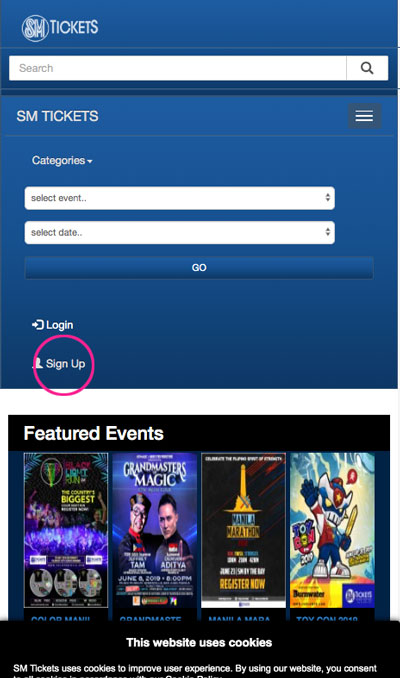Open the select date dropdown
The height and width of the screenshot is (678, 400).
click(179, 233)
